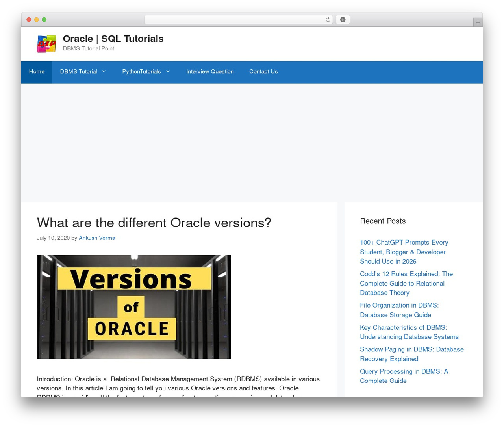Click the Versions of Oracle featured image
Screen dimensions: 504x427
click(134, 307)
